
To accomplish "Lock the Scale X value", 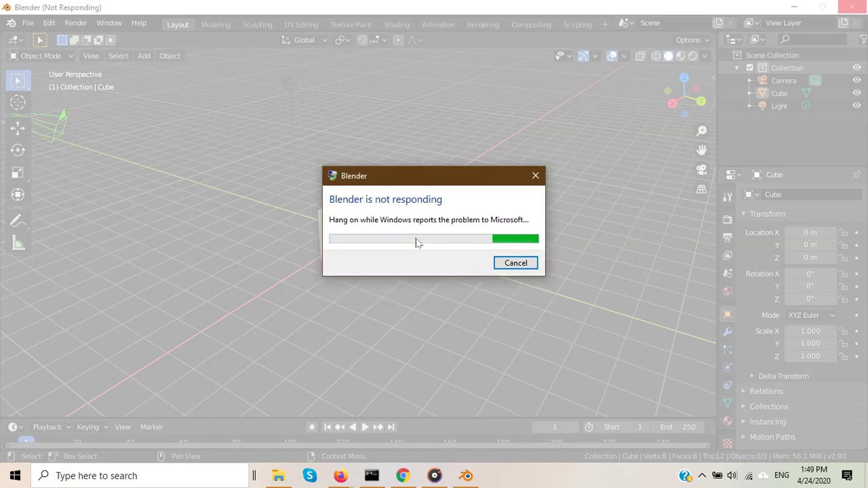I will (x=844, y=331).
